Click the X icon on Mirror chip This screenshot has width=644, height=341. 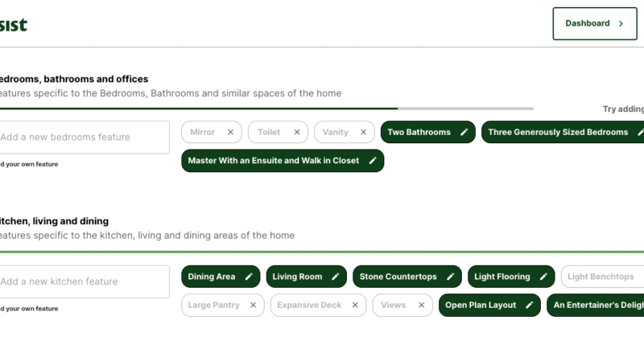coord(230,132)
